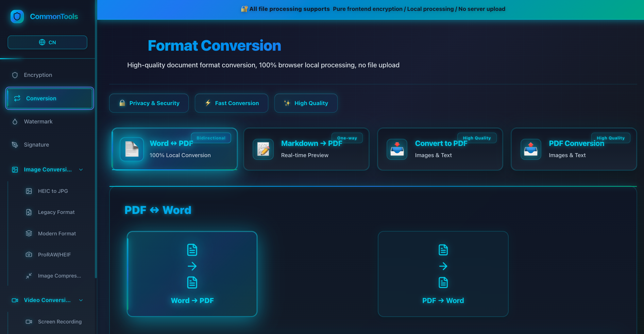Switch to the Word to PDF card
Image resolution: width=644 pixels, height=334 pixels.
tap(174, 149)
